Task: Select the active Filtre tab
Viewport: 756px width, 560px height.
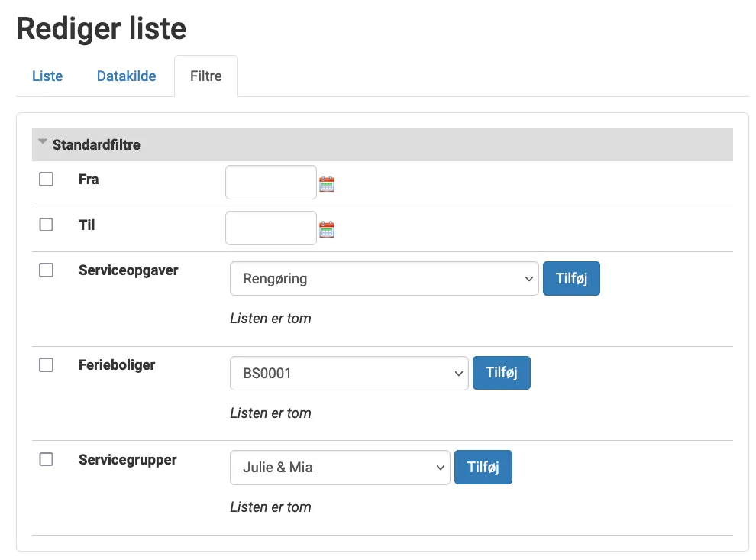Action: pyautogui.click(x=205, y=76)
